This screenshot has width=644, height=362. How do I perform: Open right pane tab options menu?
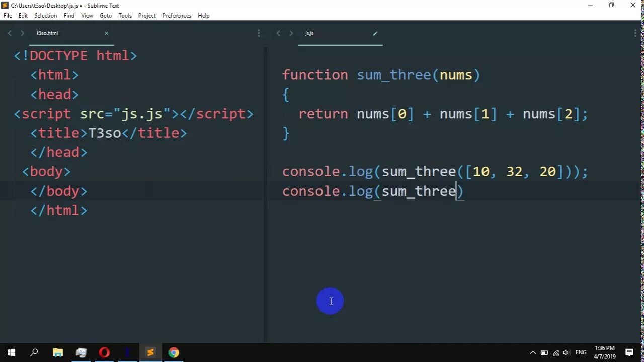(x=635, y=33)
